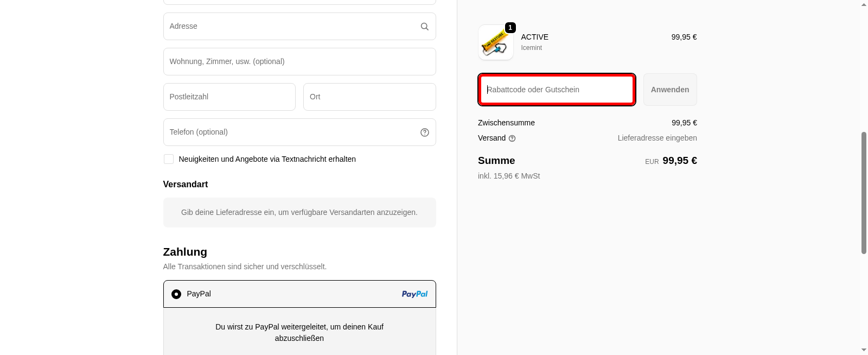
Task: Click the PayPal logo in the payment option
Action: point(414,294)
